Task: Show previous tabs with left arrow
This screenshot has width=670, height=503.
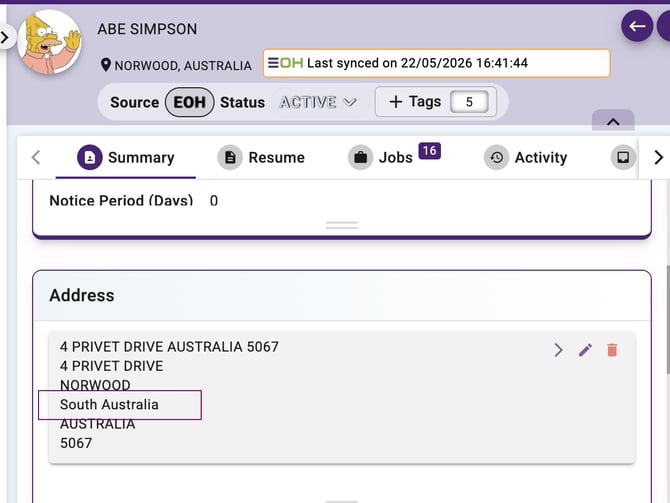Action: pos(36,157)
